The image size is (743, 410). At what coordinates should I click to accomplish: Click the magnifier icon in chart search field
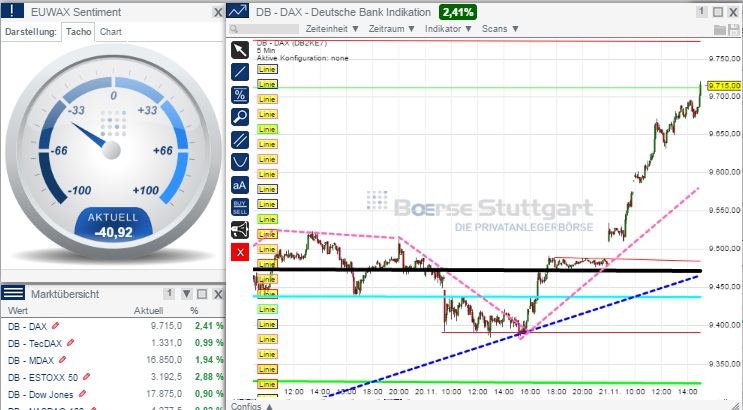tap(234, 29)
